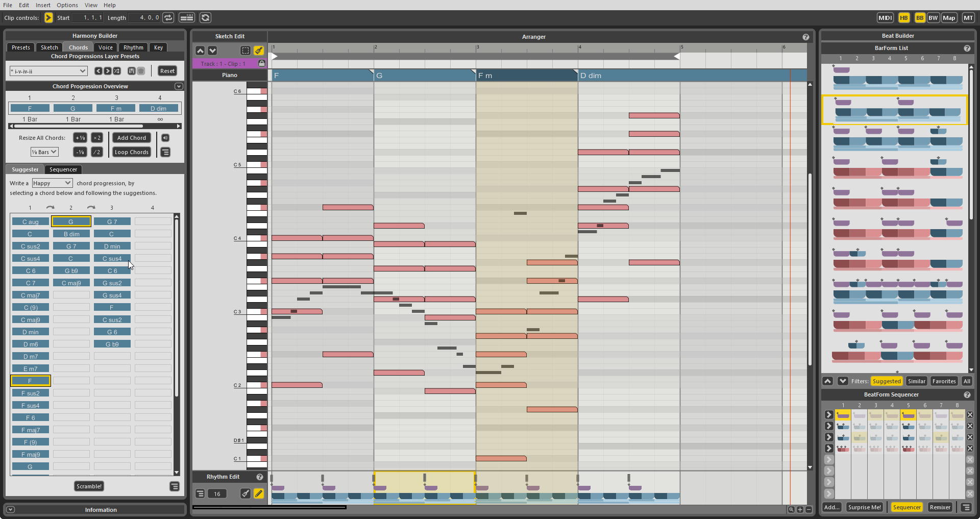Viewport: 980px width, 519px height.
Task: Expand second BeatForm Sequencer row arrow
Action: (829, 426)
